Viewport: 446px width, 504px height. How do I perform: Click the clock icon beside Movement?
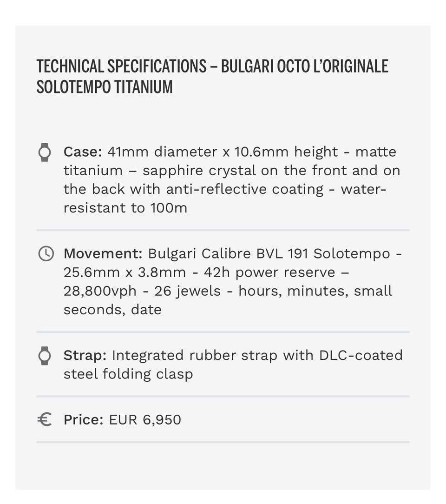45,253
